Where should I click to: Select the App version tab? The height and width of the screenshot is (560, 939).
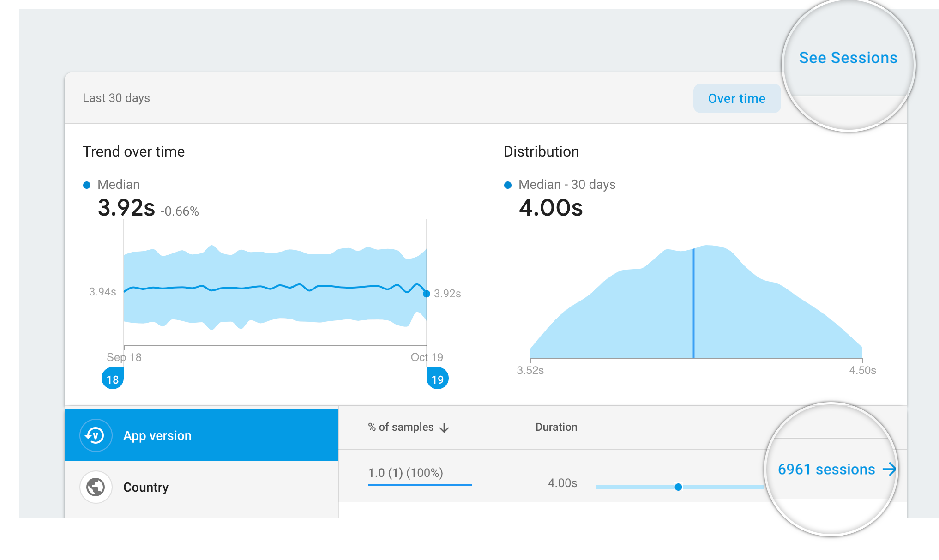pos(201,435)
